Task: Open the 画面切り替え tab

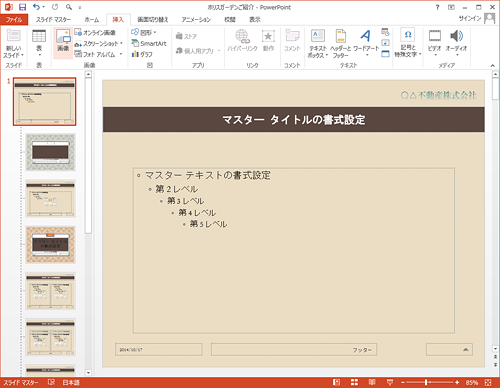Action: [x=153, y=20]
